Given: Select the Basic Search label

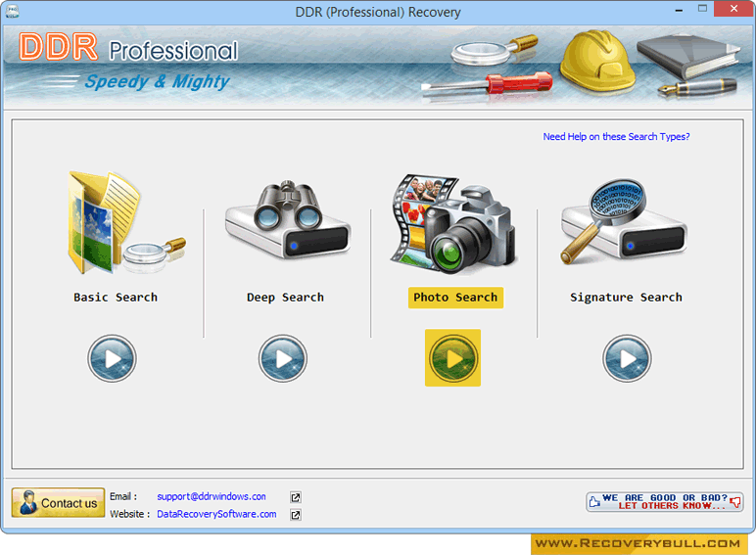Looking at the screenshot, I should [116, 298].
